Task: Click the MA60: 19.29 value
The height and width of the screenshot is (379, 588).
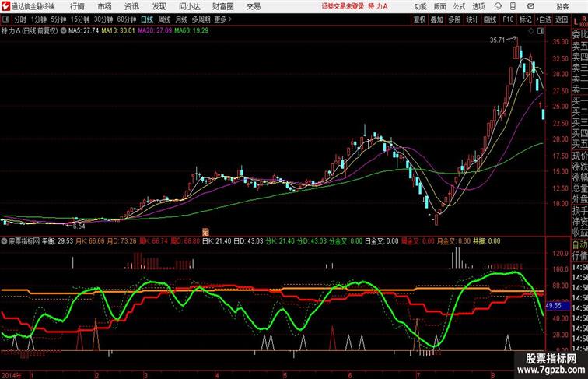Action: [191, 31]
